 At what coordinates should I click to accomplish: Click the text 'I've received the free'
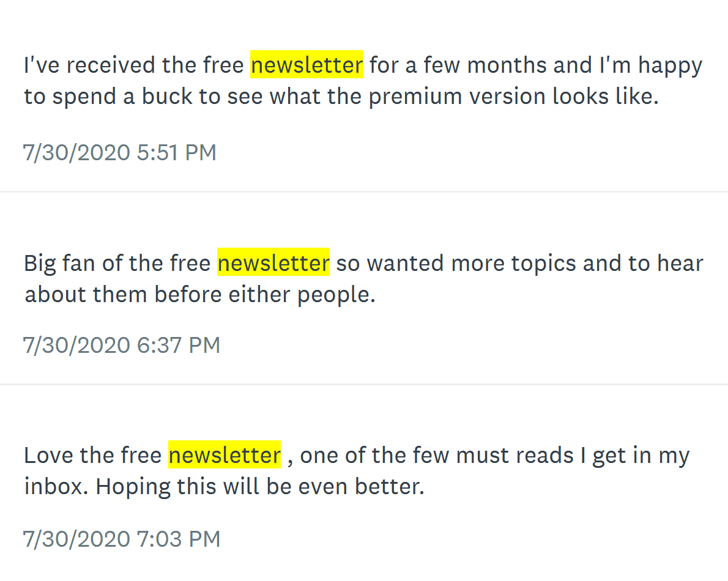click(x=134, y=65)
